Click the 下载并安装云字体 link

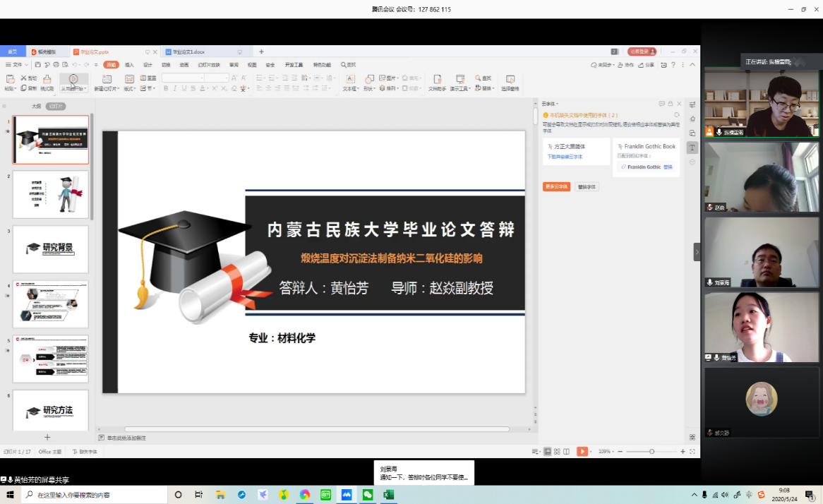click(x=565, y=157)
